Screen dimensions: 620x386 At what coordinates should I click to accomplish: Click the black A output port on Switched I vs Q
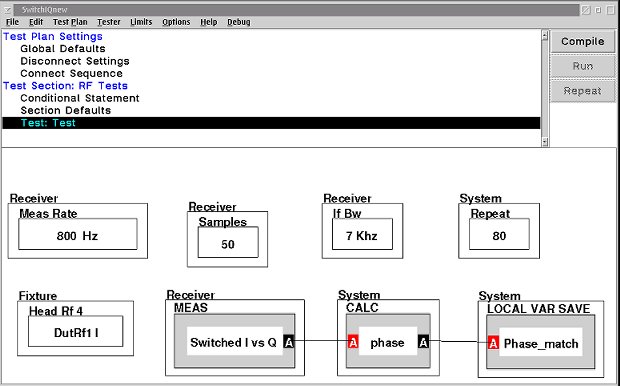289,342
